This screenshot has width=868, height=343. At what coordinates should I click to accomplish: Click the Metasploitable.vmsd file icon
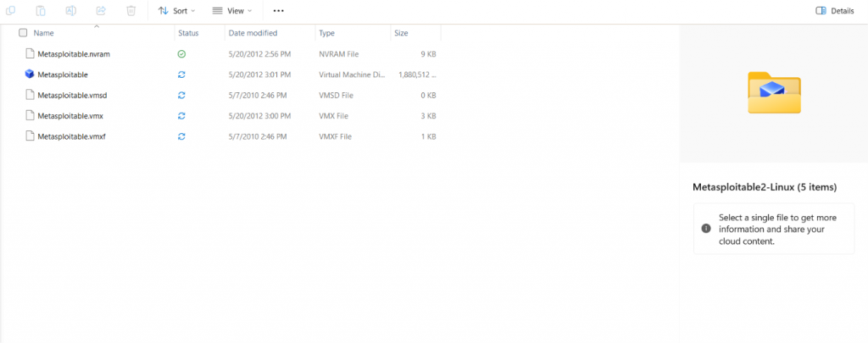30,95
